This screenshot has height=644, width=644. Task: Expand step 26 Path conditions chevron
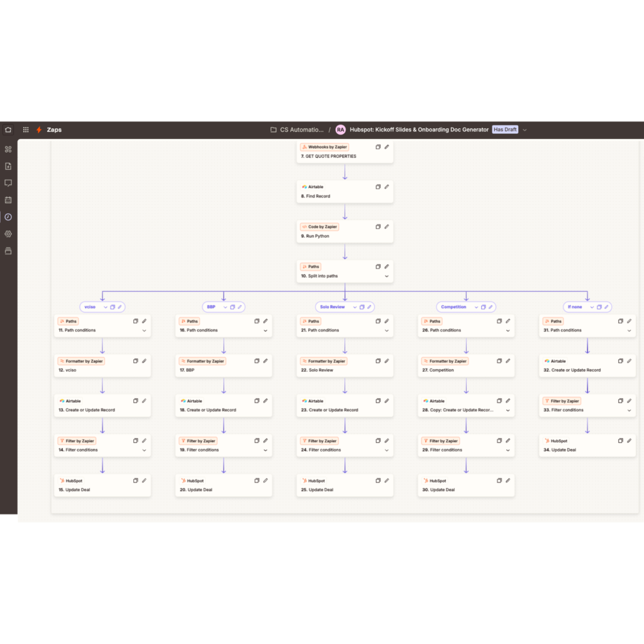click(x=508, y=330)
